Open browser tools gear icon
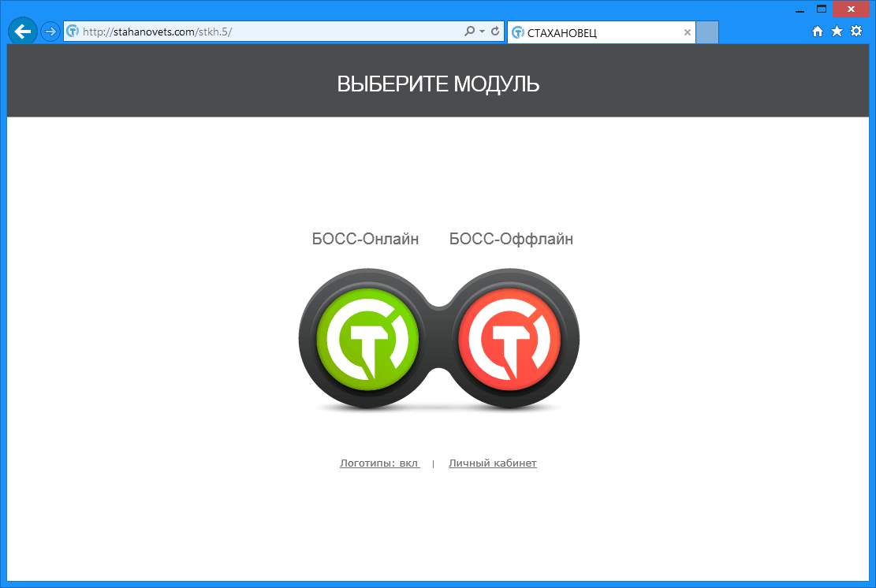876x588 pixels. [x=855, y=32]
